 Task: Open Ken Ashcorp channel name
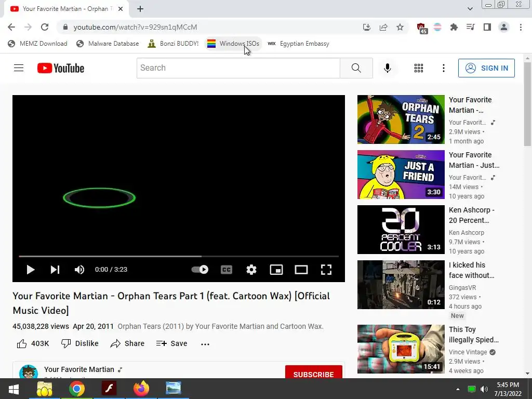[466, 233]
